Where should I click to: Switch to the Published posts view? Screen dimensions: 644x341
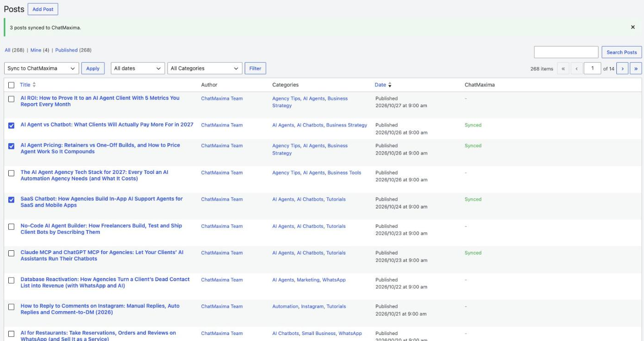66,50
